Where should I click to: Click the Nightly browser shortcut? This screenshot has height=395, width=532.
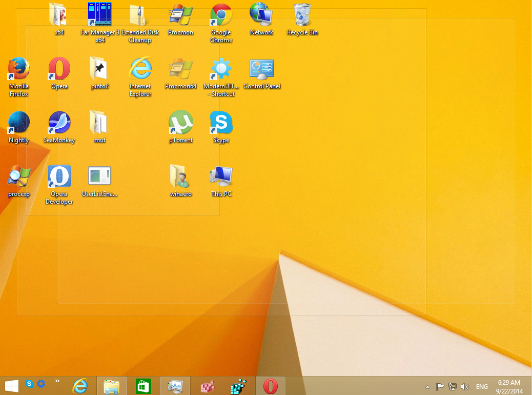coord(18,127)
